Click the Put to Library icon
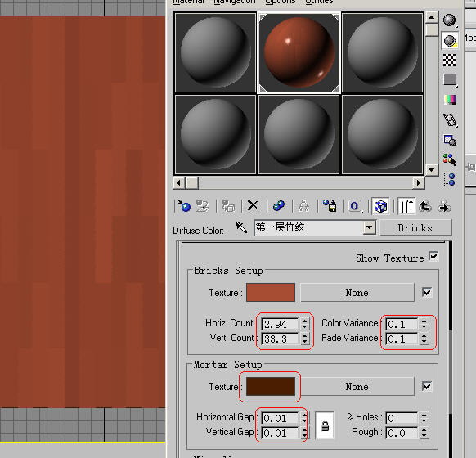 tap(330, 206)
